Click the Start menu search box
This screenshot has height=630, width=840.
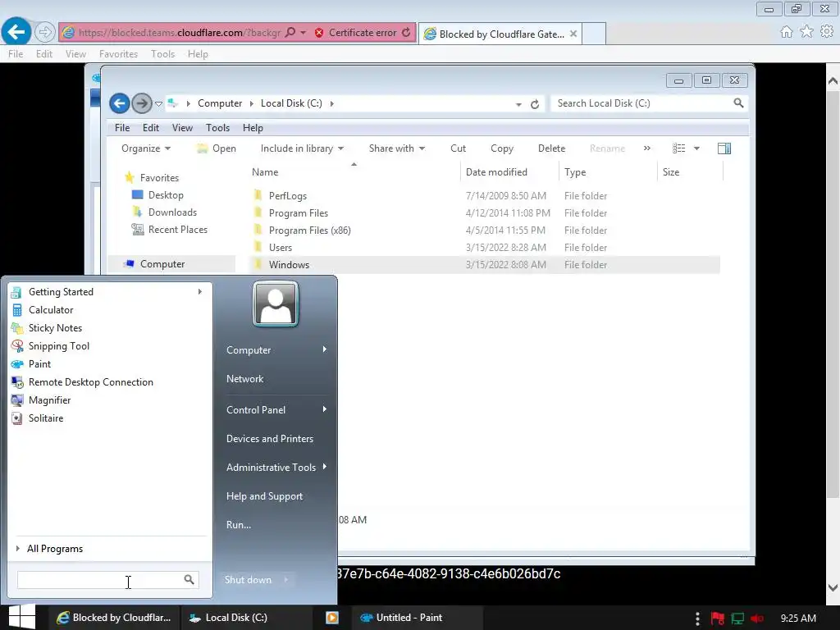coord(107,580)
